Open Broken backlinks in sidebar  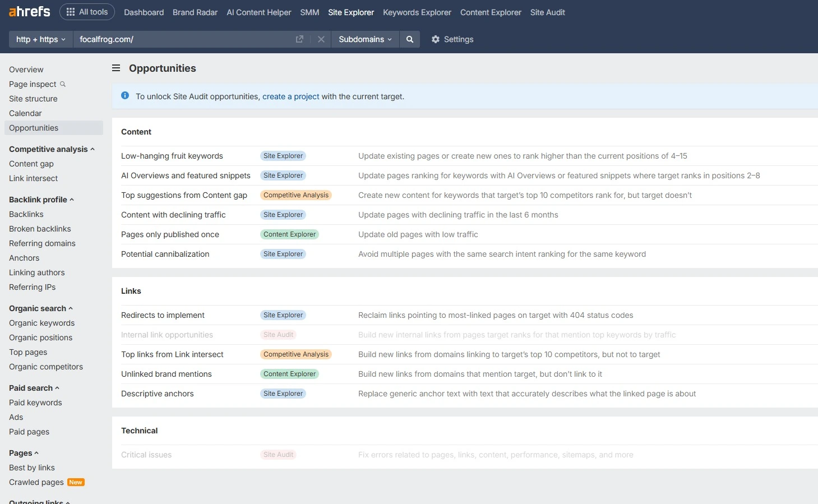coord(40,229)
